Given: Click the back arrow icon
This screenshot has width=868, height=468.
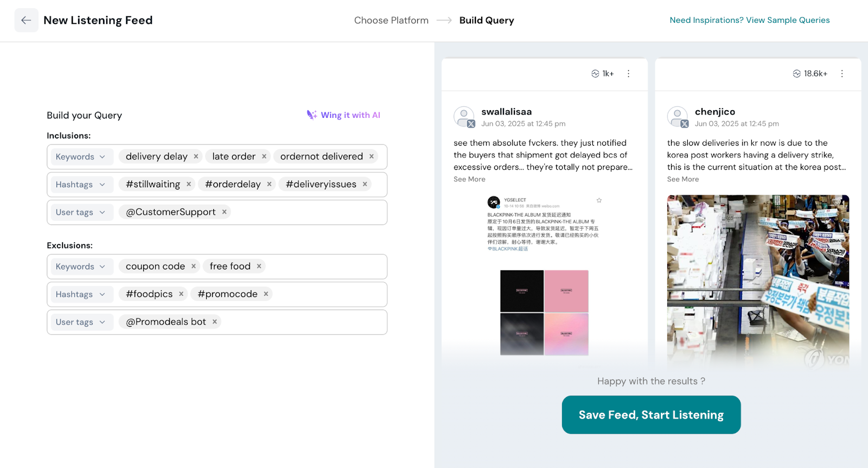Looking at the screenshot, I should pos(26,20).
